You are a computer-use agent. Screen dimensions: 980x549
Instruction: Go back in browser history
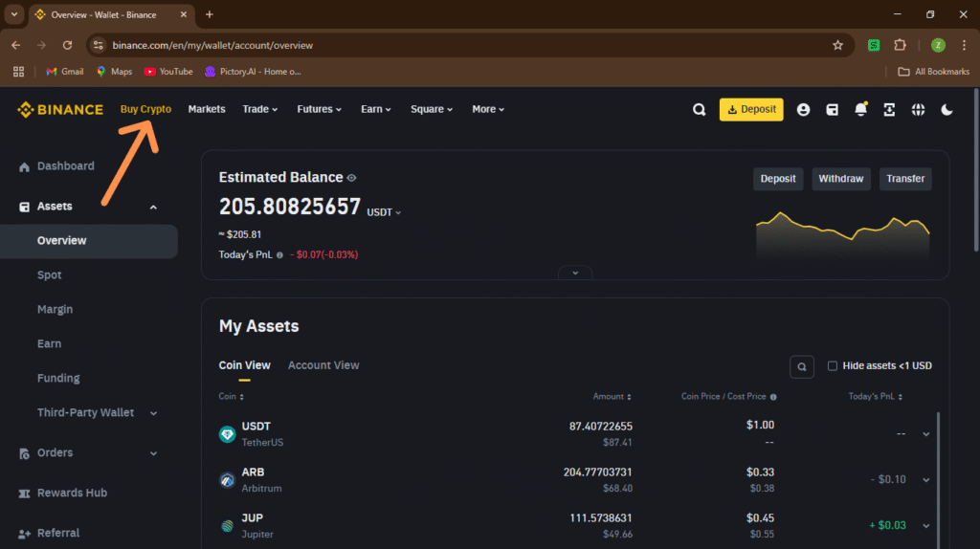coord(15,45)
